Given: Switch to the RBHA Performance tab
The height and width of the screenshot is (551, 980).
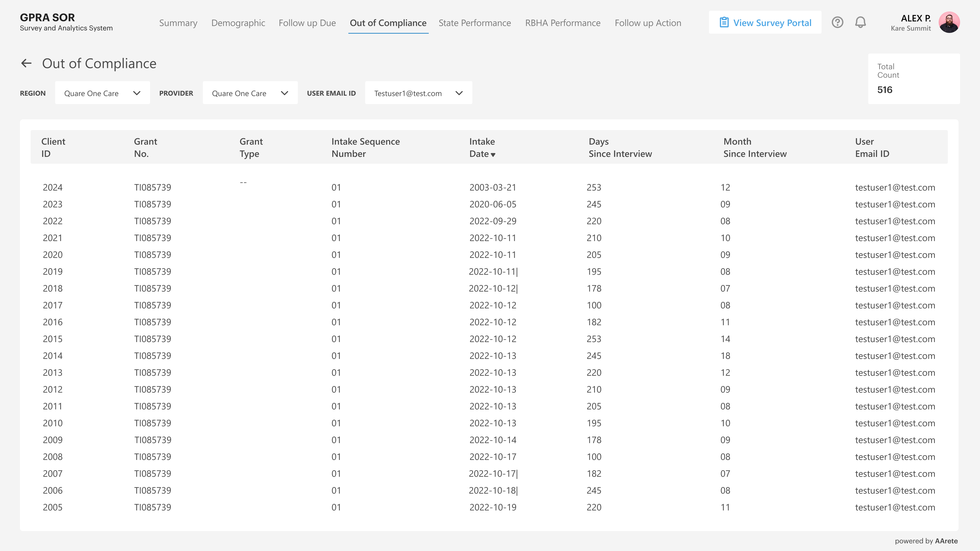Looking at the screenshot, I should [563, 23].
